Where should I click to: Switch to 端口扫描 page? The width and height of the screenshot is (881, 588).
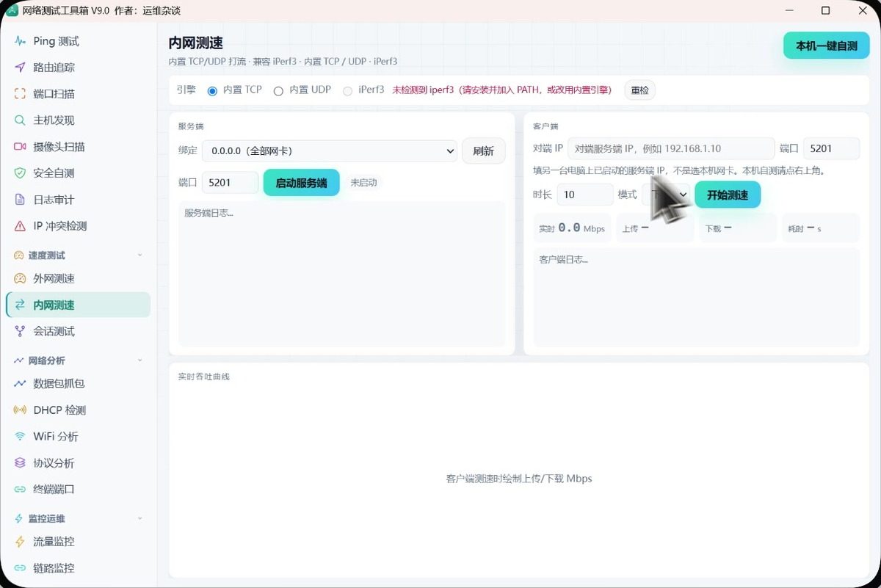(78, 94)
